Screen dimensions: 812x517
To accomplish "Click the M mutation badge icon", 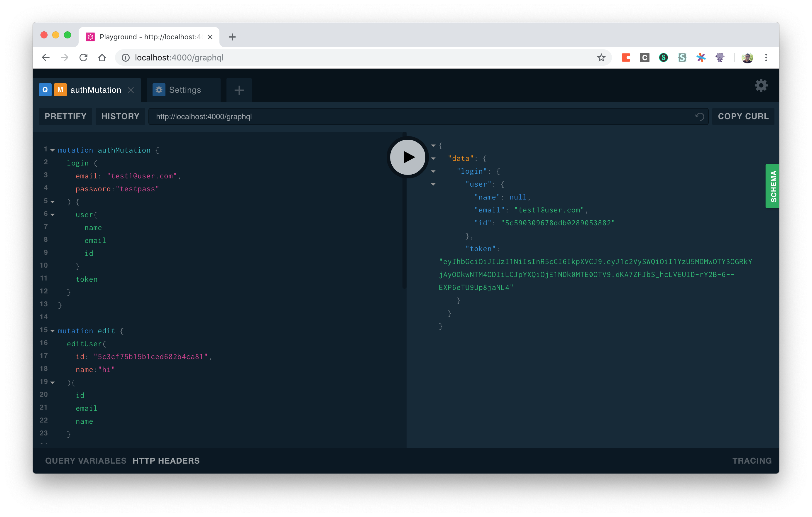I will (x=60, y=90).
